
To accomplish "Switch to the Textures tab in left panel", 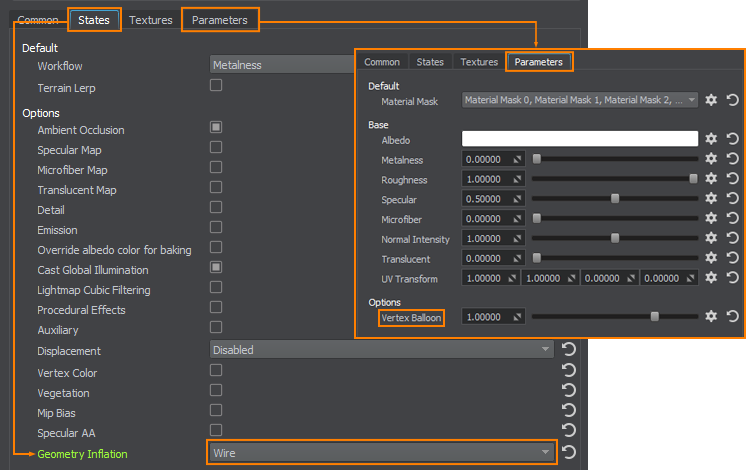I will pos(151,20).
